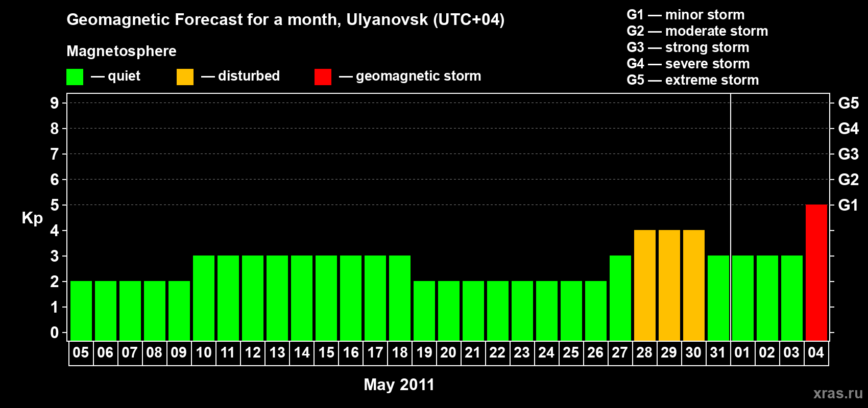Viewport: 868px width, 408px height.
Task: Click the Kp value 9 axis tick
Action: click(x=55, y=103)
